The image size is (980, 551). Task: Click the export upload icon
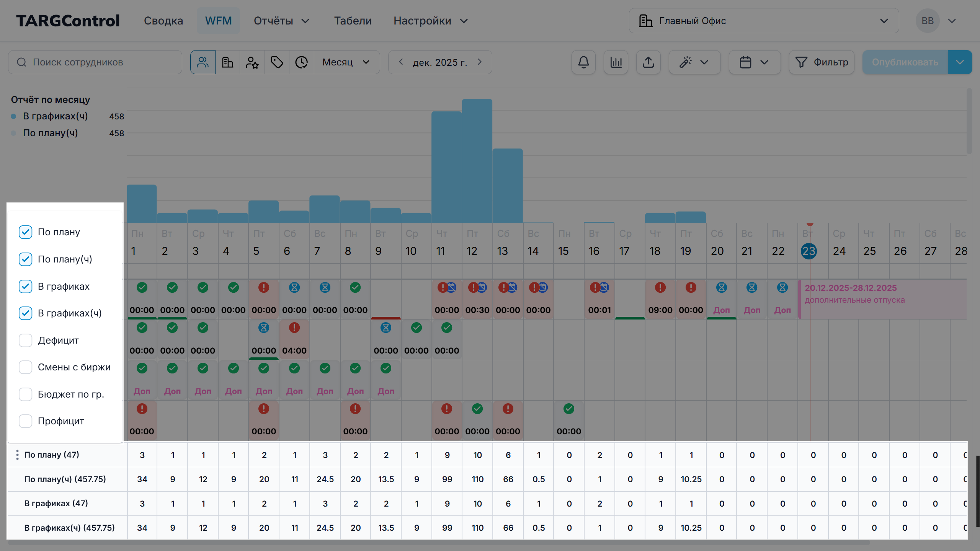tap(648, 62)
